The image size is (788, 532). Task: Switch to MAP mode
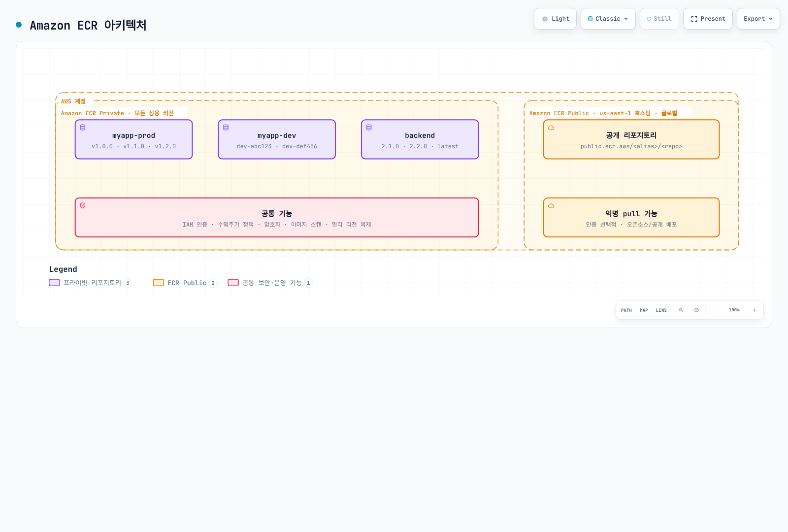coord(644,310)
